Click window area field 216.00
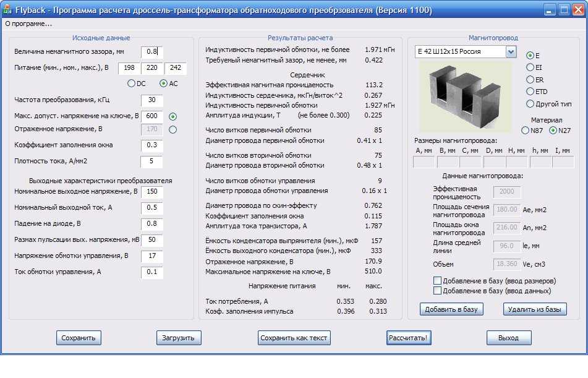Image resolution: width=588 pixels, height=378 pixels. [506, 228]
